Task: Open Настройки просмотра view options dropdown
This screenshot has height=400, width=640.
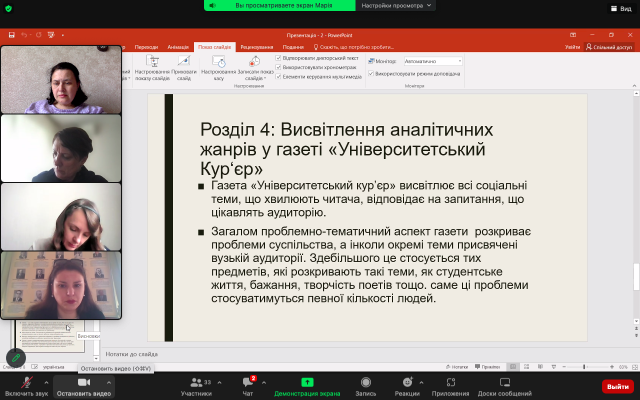Action: (x=396, y=5)
